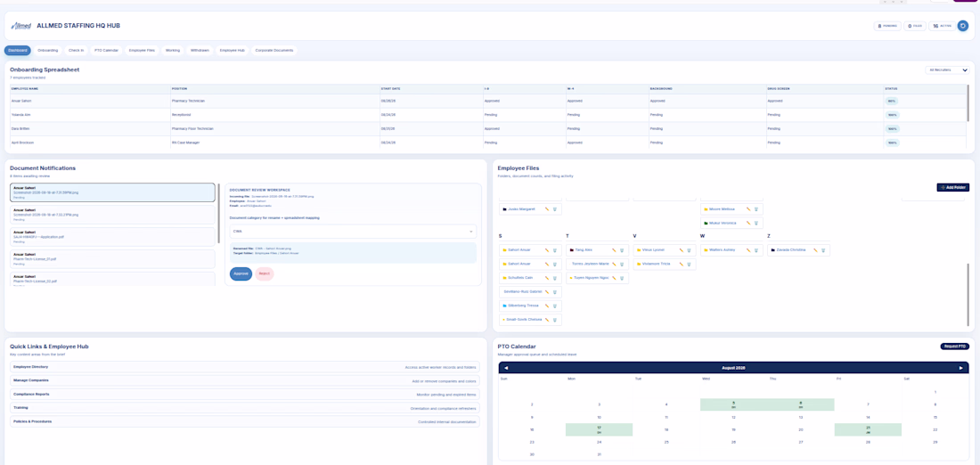Screen dimensions: 980x465
Task: Open the Policies & Procedures quick link
Action: click(x=245, y=422)
